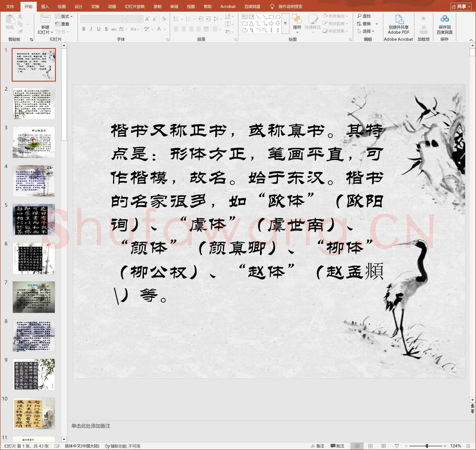Screen dimensions: 476x450
Task: Switch to the 幻灯片放映 slide show tab
Action: (x=135, y=6)
